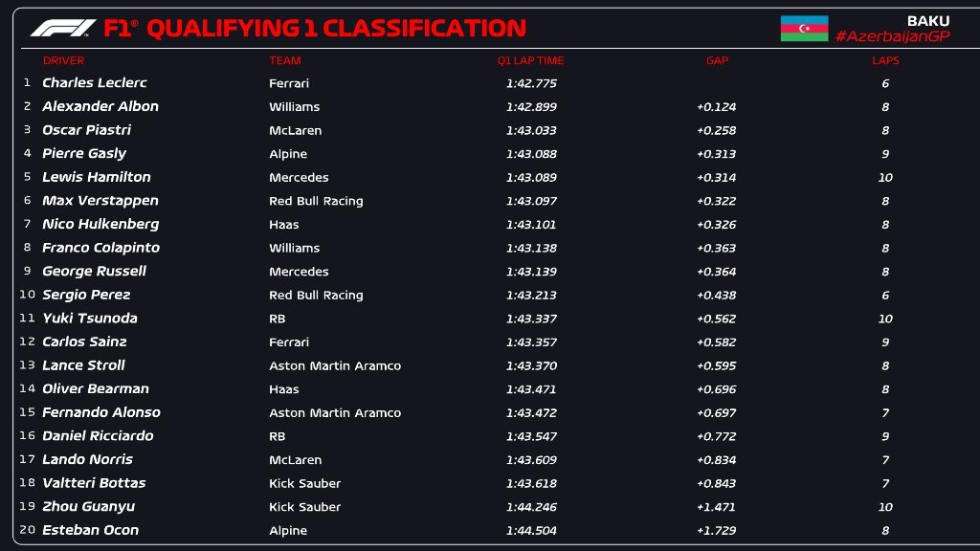The width and height of the screenshot is (980, 551).
Task: Select driver Charles Leclerc
Action: point(95,83)
